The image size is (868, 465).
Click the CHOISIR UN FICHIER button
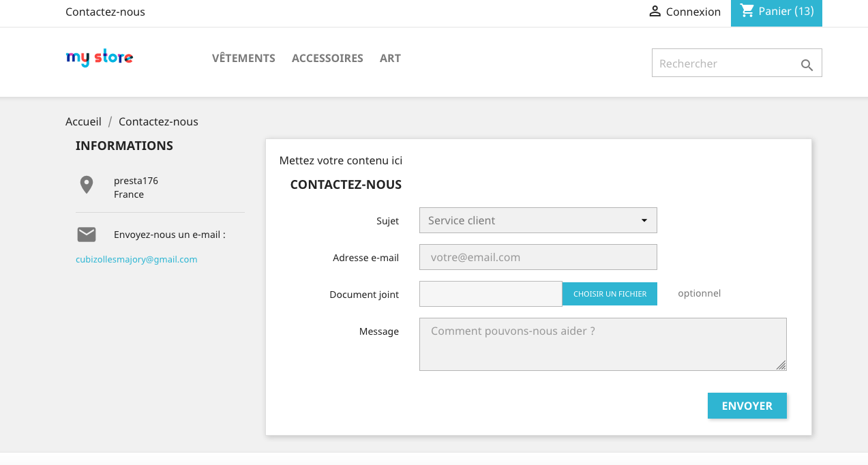610,294
